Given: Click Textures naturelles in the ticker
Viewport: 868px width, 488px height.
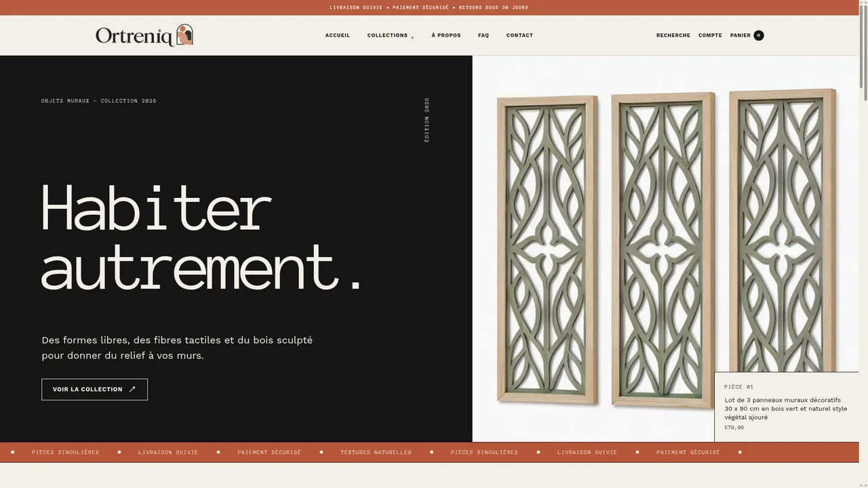Looking at the screenshot, I should pyautogui.click(x=376, y=452).
